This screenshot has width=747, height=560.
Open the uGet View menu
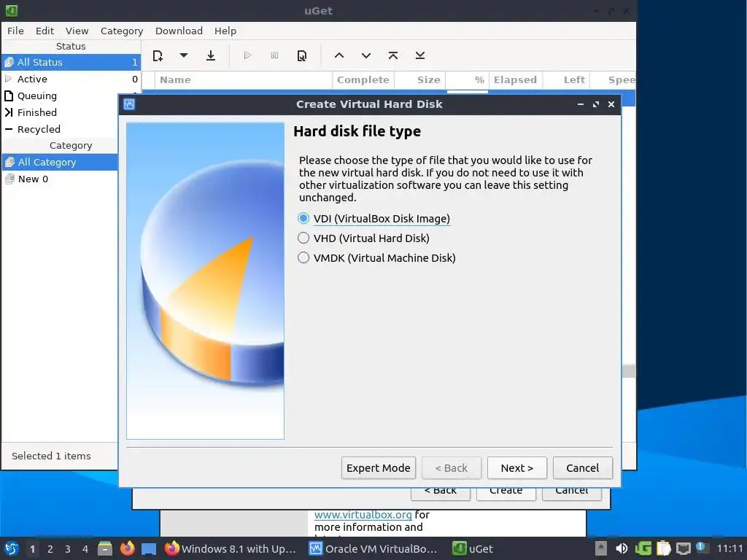point(77,31)
